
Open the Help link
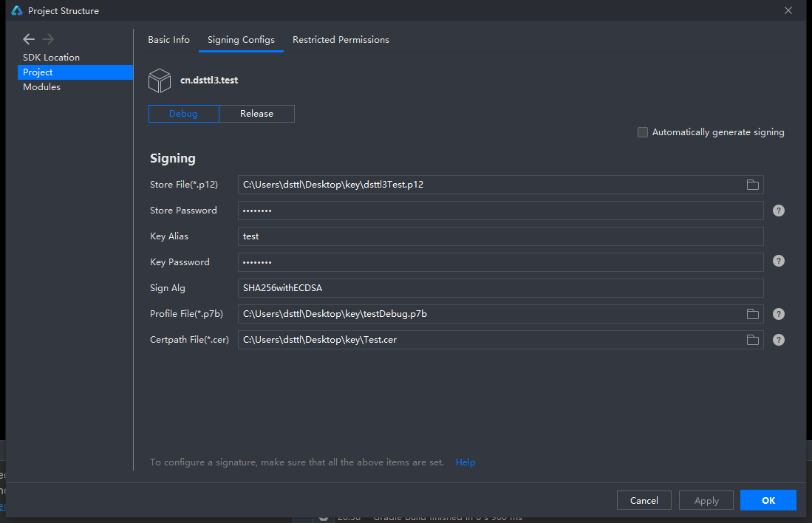(465, 462)
